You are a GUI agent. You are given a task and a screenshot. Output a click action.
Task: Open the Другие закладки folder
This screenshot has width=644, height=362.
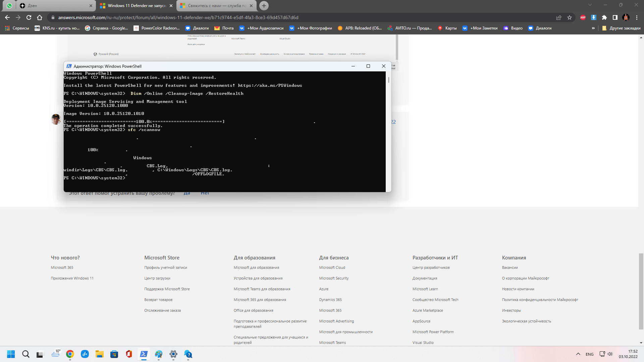pyautogui.click(x=621, y=28)
